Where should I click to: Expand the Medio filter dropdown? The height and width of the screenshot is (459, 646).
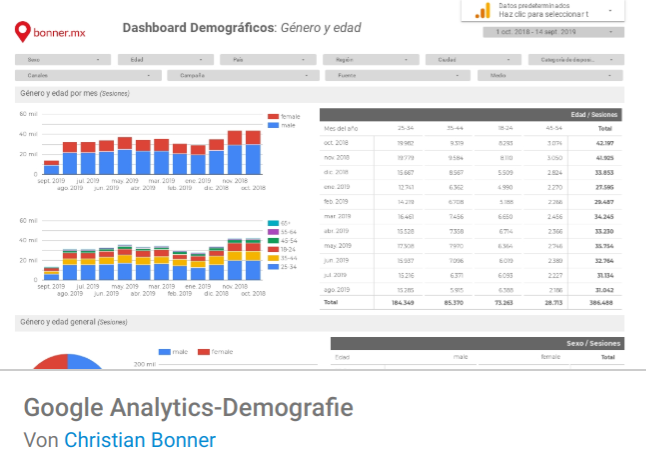[x=550, y=75]
